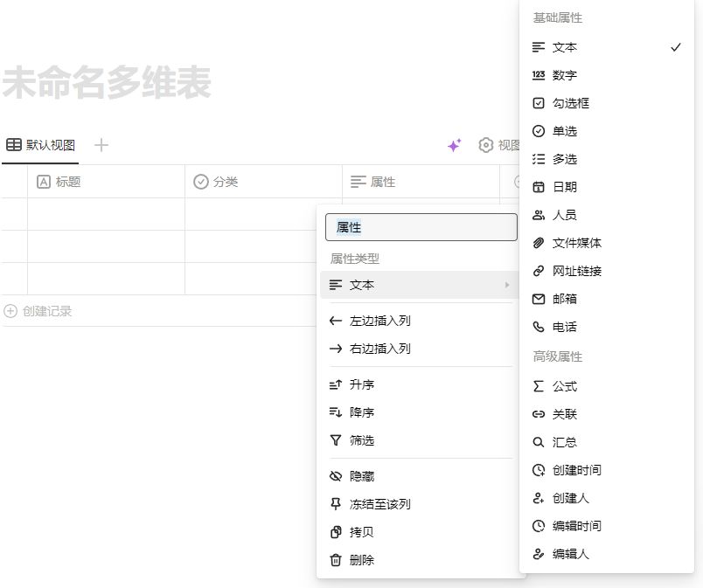Click the 属性 name input field
The image size is (703, 588).
(421, 227)
